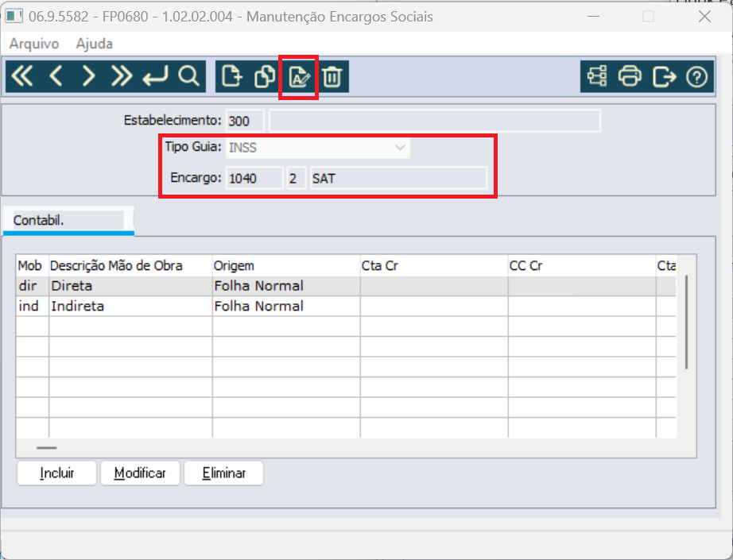This screenshot has width=733, height=560.
Task: Click the go-to record return arrow icon
Action: (x=155, y=76)
